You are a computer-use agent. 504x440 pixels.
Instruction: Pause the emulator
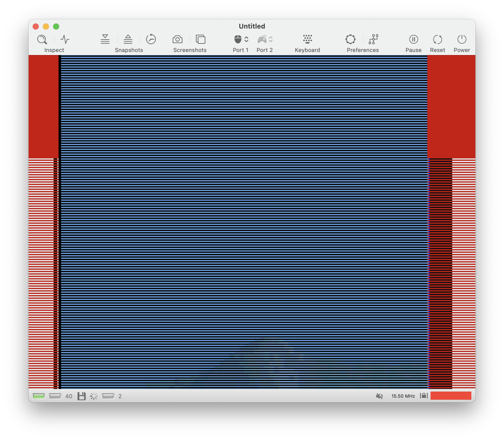(413, 39)
